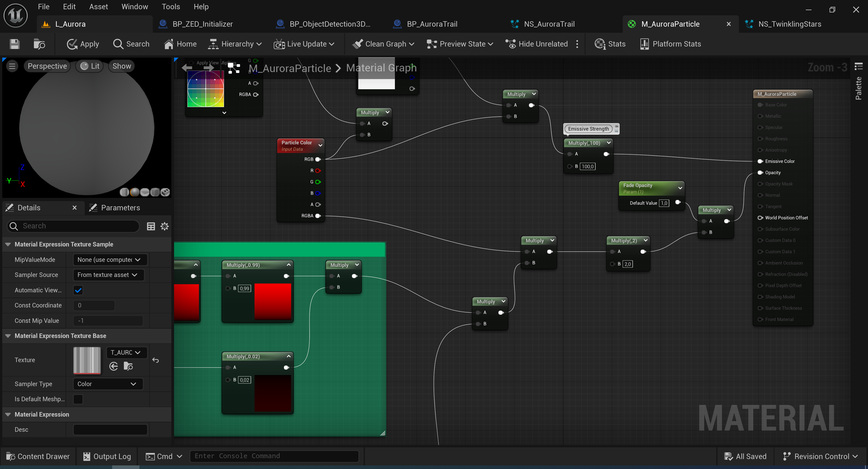
Task: Open the Sampler Source dropdown
Action: click(x=108, y=275)
